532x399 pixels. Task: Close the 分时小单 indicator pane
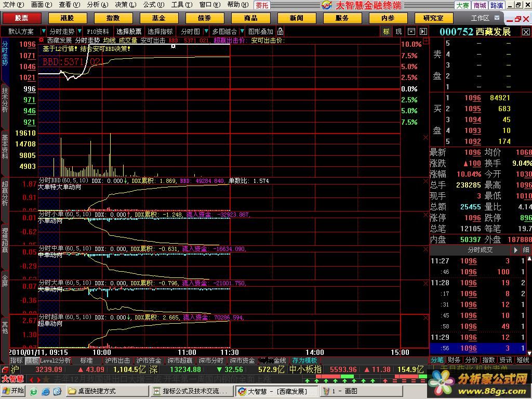pos(426,215)
